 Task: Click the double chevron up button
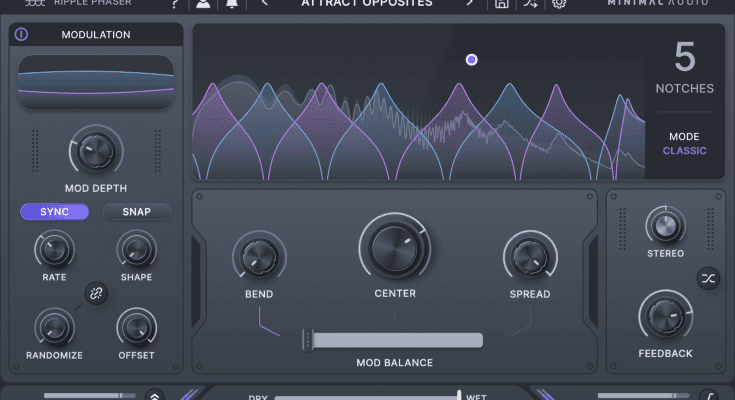[155, 395]
